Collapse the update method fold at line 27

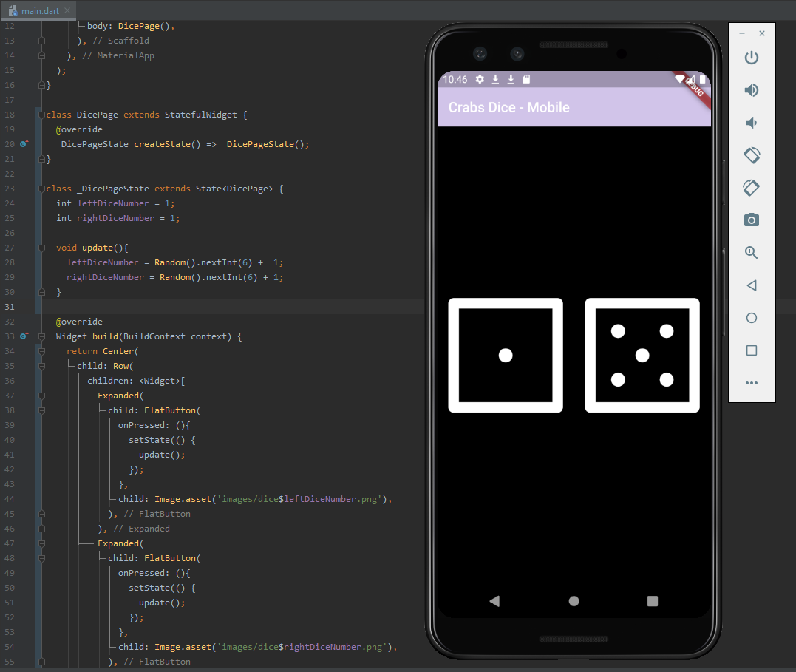[x=41, y=248]
